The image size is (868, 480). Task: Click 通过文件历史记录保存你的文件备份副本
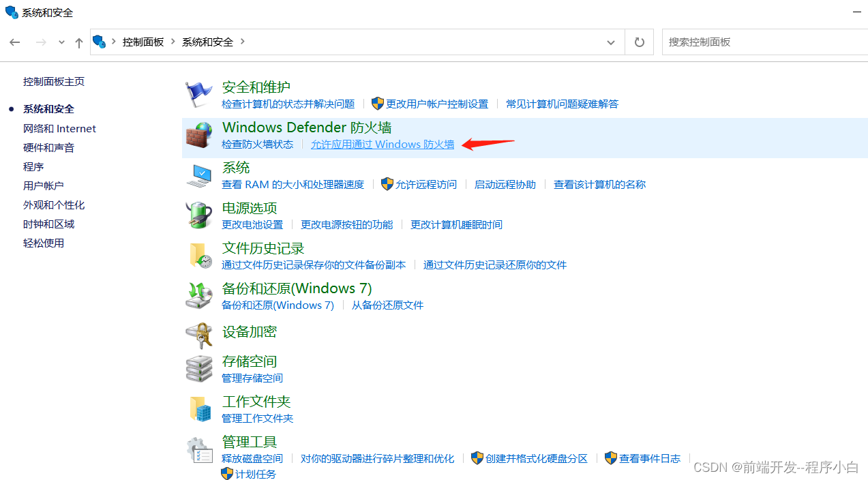pyautogui.click(x=314, y=265)
